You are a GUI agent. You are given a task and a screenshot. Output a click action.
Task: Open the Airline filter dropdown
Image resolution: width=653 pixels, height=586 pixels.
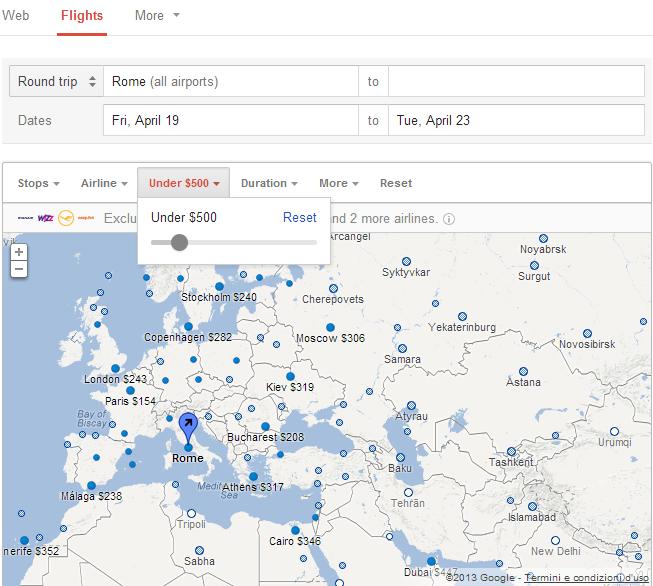[104, 183]
